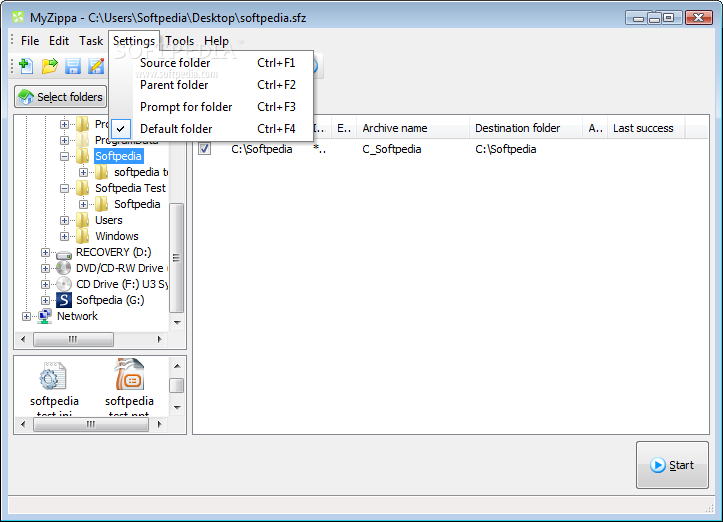Open the softpedia test ppt file thumbnail
723x522 pixels.
tap(129, 387)
